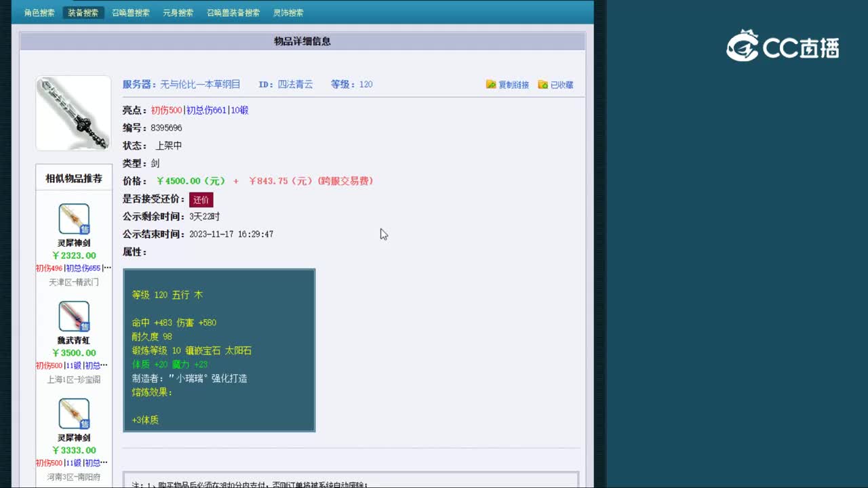Click the main sword item image
Viewport: 868px width, 488px height.
[73, 113]
